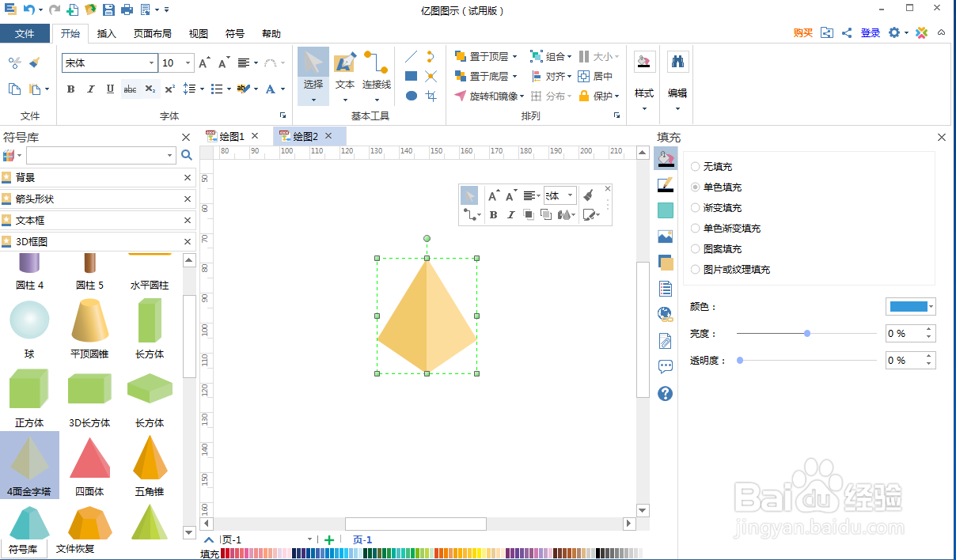
Task: Select the 无填充 radio option
Action: [696, 166]
